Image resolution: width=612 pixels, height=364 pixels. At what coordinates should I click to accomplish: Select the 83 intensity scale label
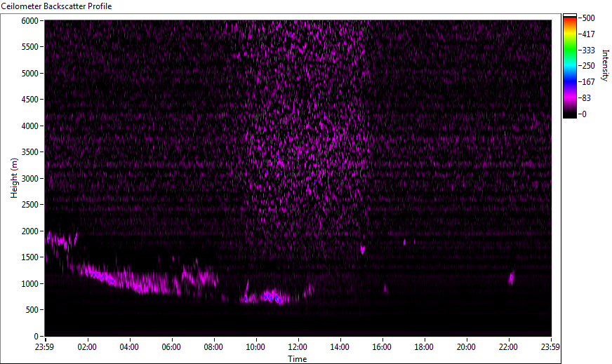(x=586, y=98)
